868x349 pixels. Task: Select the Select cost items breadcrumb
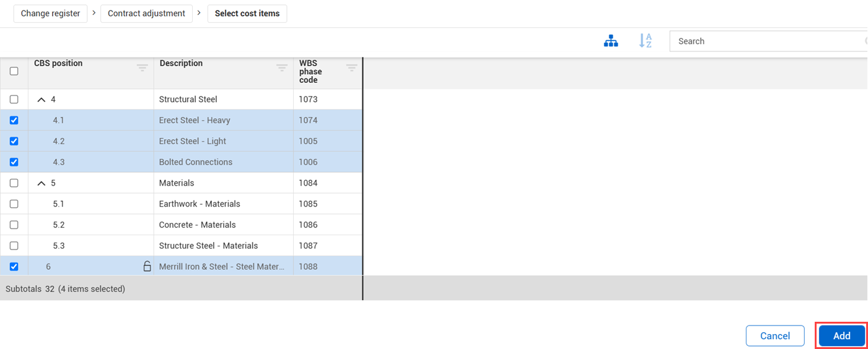click(247, 14)
